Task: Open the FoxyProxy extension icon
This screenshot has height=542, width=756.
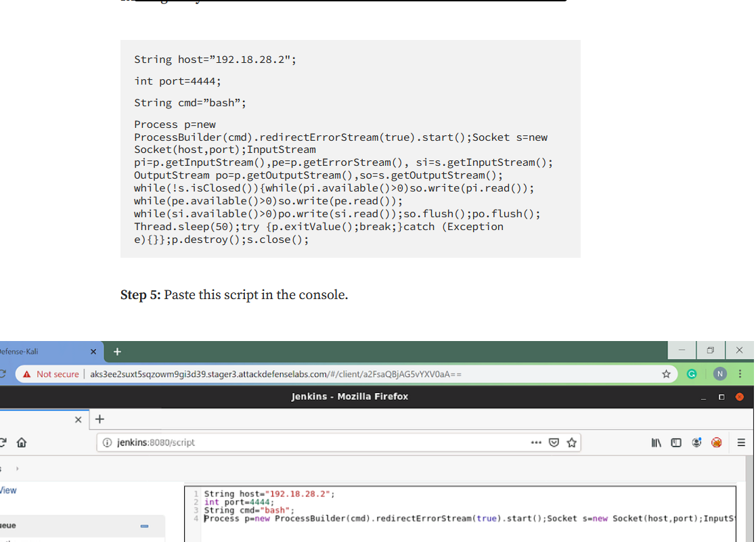Action: [x=717, y=442]
